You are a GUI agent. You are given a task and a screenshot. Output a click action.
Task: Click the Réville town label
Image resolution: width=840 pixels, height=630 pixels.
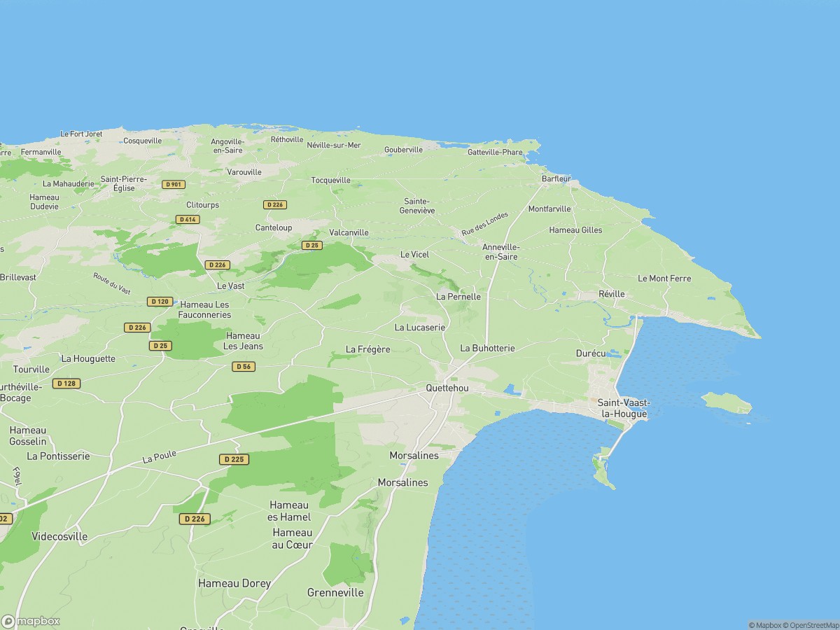point(611,294)
